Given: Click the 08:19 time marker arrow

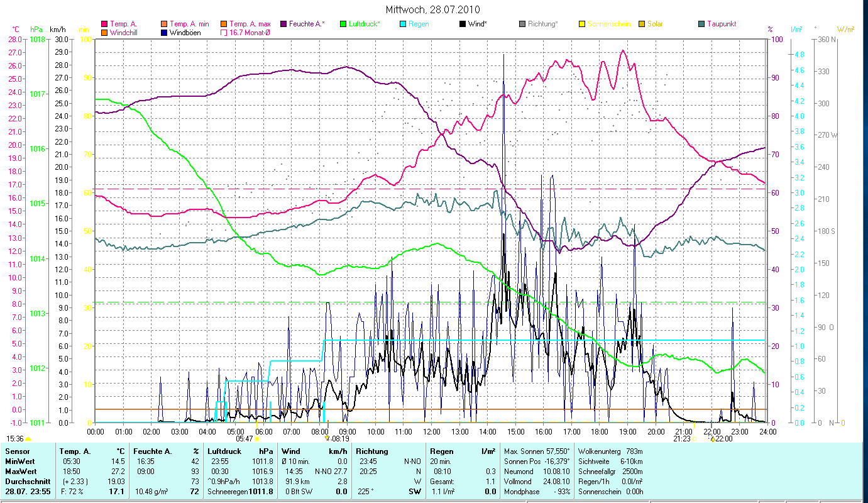Looking at the screenshot, I should pyautogui.click(x=327, y=439).
